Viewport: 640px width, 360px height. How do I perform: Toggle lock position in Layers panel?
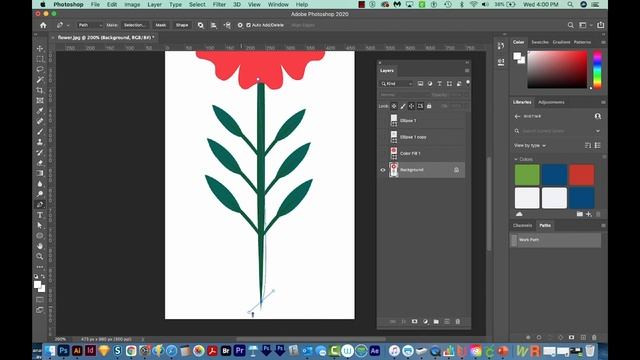click(411, 106)
